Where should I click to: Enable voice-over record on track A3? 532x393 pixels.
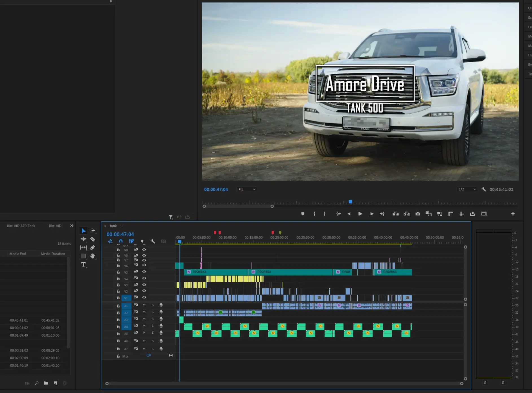tap(161, 319)
